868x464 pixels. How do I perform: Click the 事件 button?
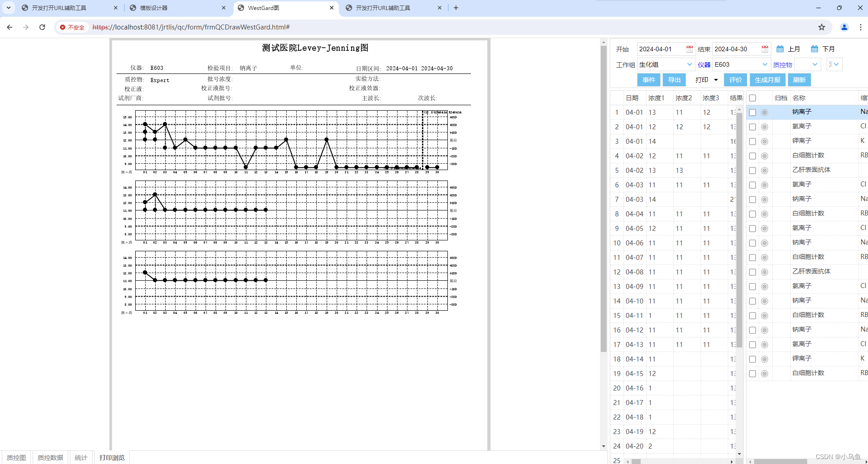(649, 80)
